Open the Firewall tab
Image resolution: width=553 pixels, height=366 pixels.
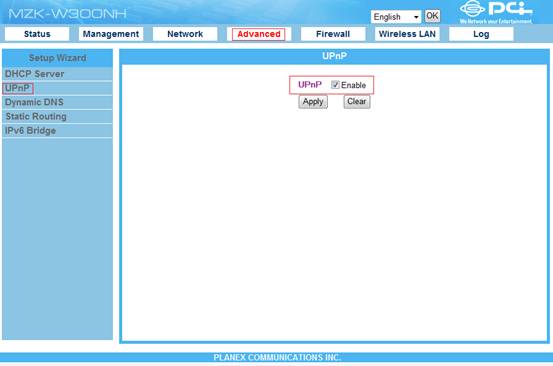tap(333, 34)
